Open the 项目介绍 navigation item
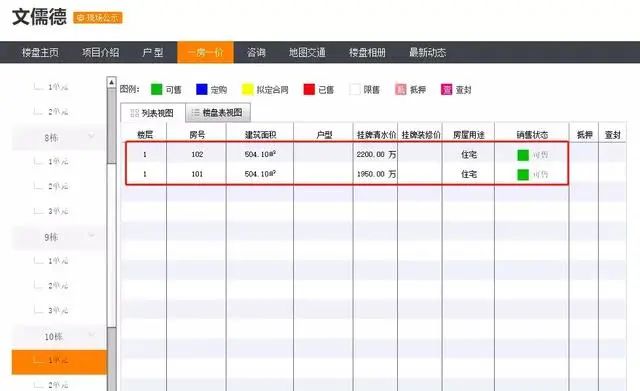This screenshot has width=640, height=391. tap(100, 52)
